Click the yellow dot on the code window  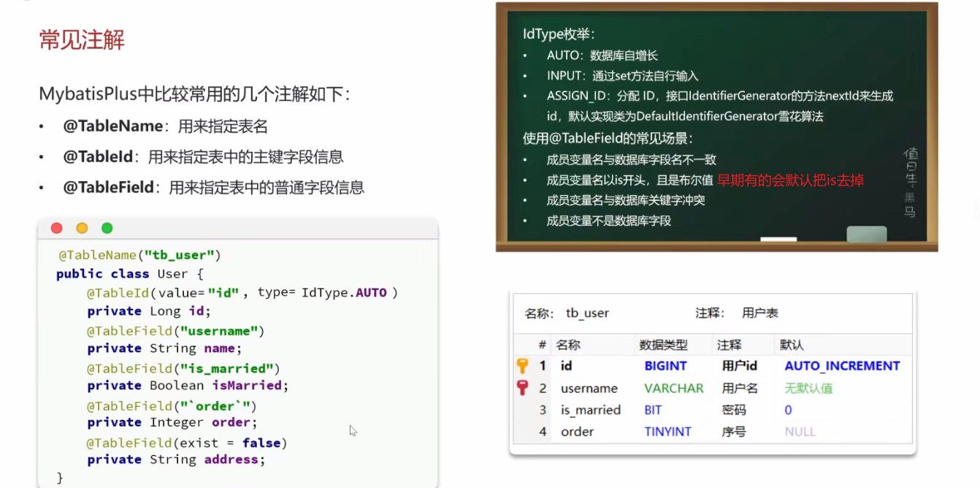(x=82, y=228)
